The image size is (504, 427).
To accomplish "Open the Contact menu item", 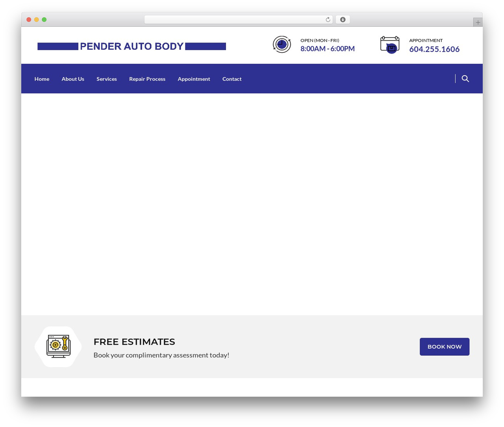I will click(232, 79).
